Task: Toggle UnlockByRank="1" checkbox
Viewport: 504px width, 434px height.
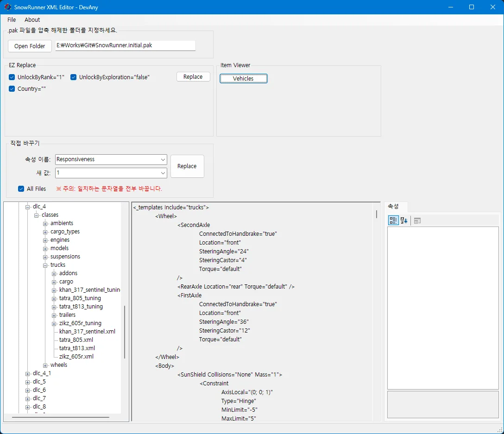Action: 12,77
